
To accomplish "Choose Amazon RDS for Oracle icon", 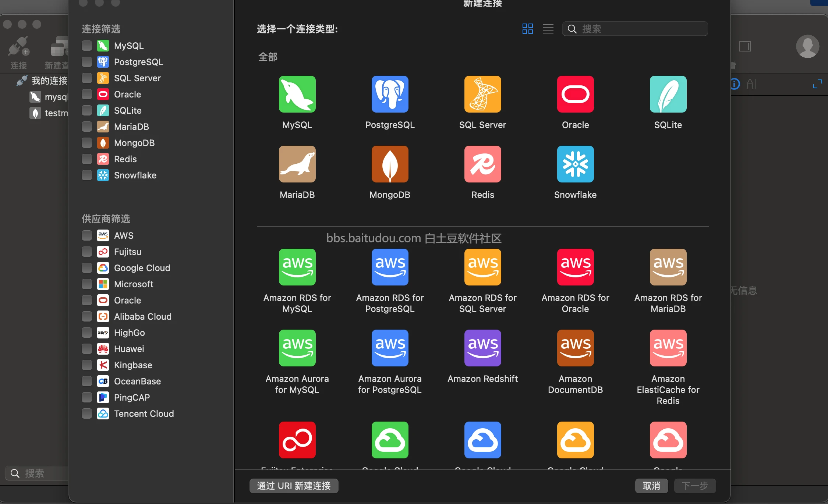I will tap(575, 267).
